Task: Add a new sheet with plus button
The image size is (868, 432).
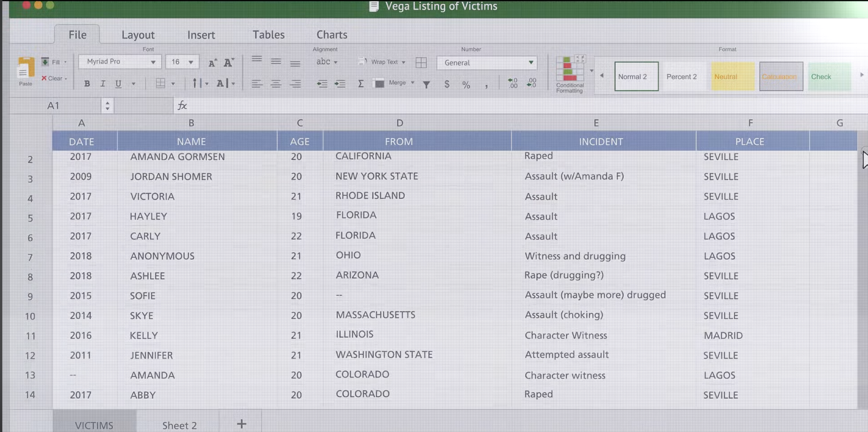Action: click(x=241, y=424)
